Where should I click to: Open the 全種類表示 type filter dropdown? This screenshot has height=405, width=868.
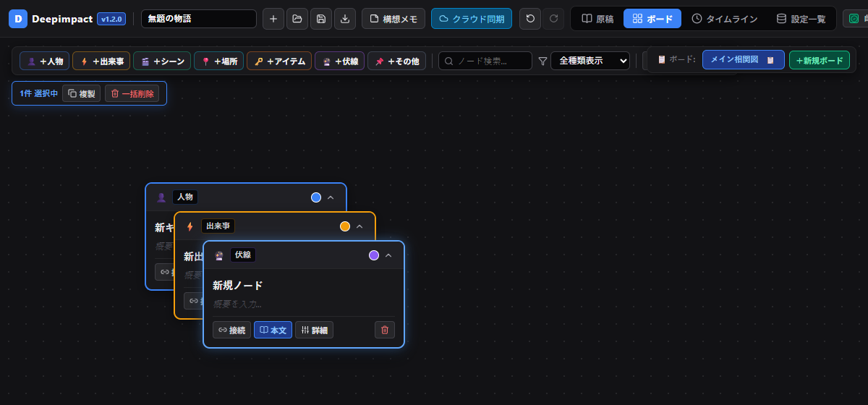pyautogui.click(x=590, y=61)
